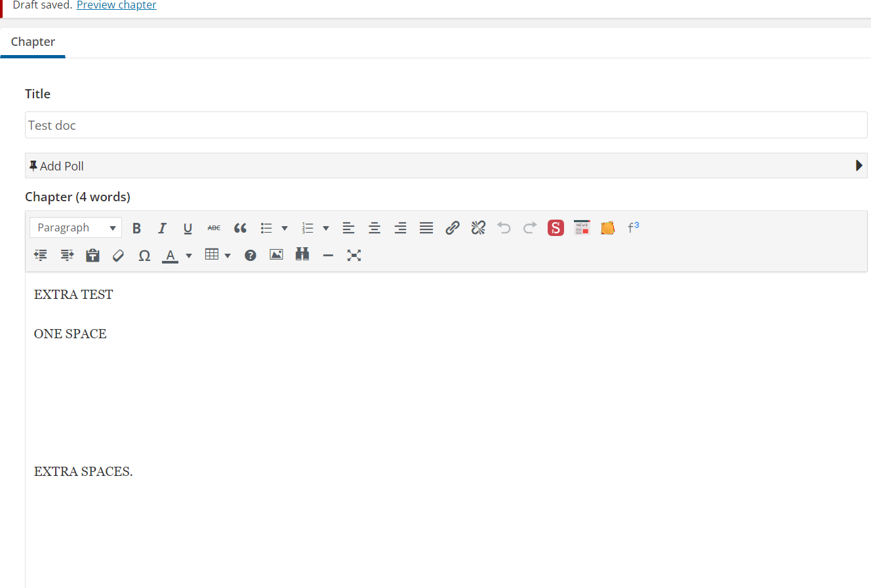This screenshot has height=588, width=871.
Task: Expand the Add Poll section
Action: click(x=859, y=166)
